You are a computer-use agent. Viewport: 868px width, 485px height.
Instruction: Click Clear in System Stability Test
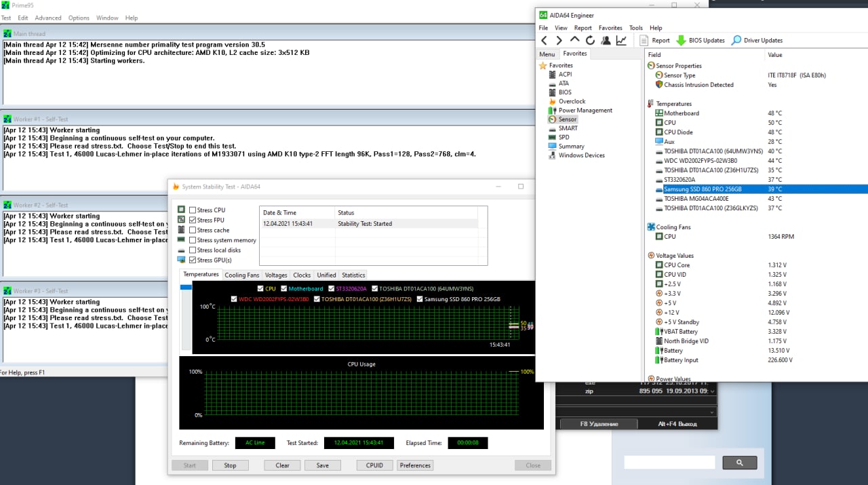tap(282, 465)
